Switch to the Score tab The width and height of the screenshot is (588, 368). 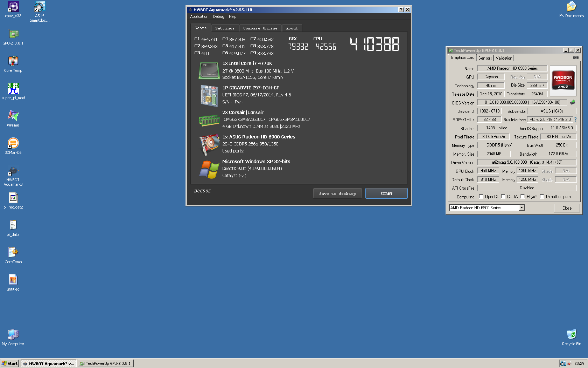pyautogui.click(x=201, y=28)
